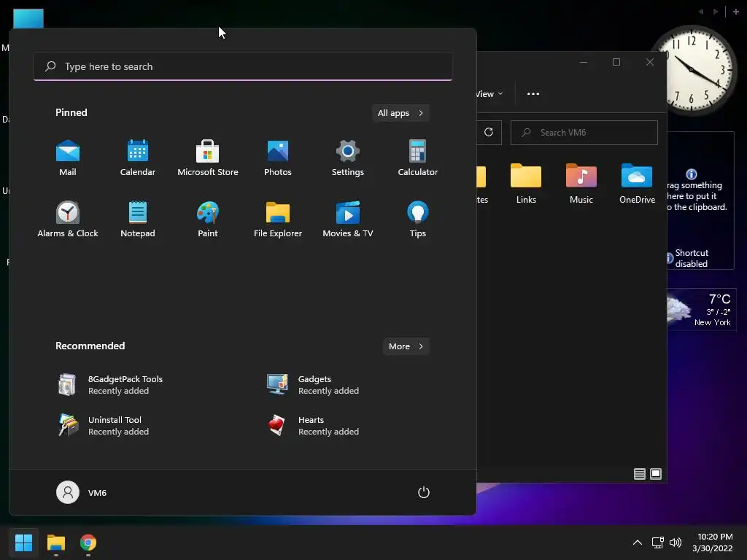Launch Movies & TV app
Viewport: 747px width, 560px height.
[x=348, y=219]
